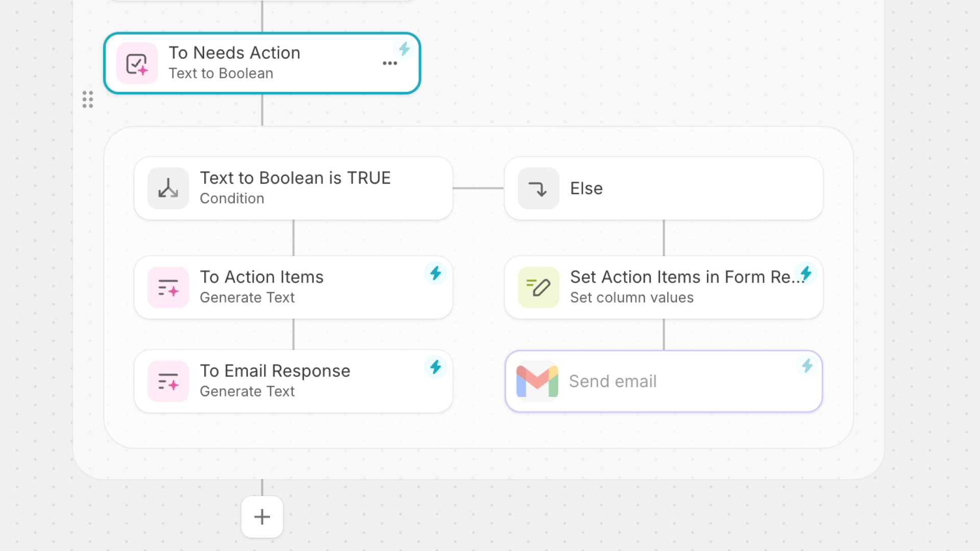Click the lightning bolt on To Needs Action
The width and height of the screenshot is (980, 551).
pos(404,49)
